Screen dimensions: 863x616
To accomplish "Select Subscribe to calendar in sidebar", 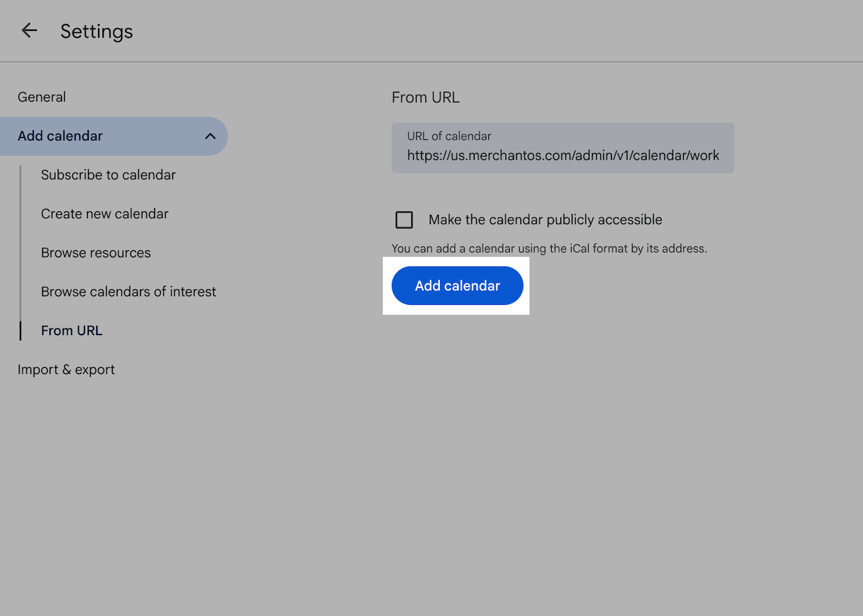I will coord(108,175).
